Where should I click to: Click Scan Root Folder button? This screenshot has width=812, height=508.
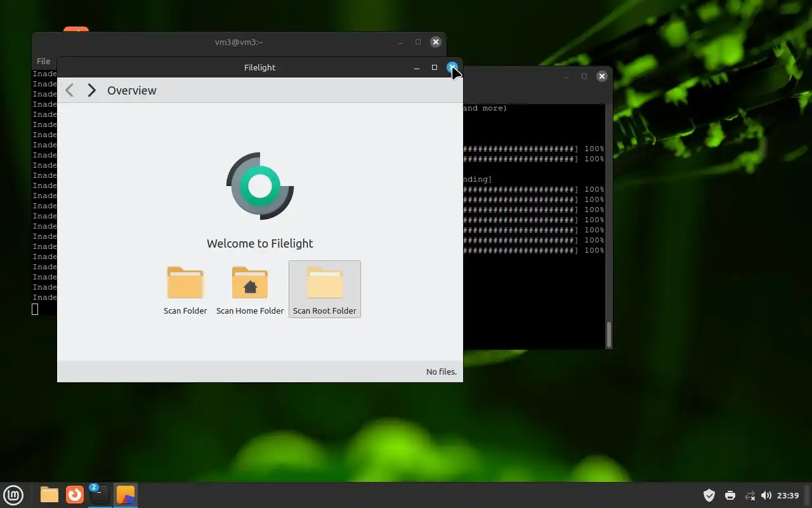pos(325,290)
